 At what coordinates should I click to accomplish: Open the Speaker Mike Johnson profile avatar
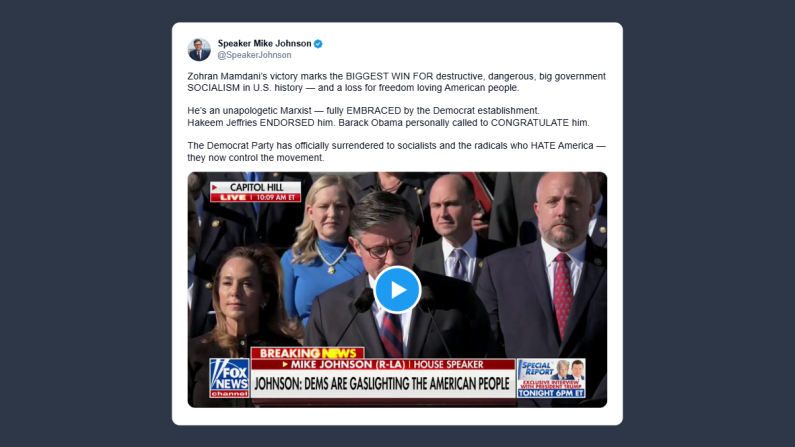tap(199, 49)
